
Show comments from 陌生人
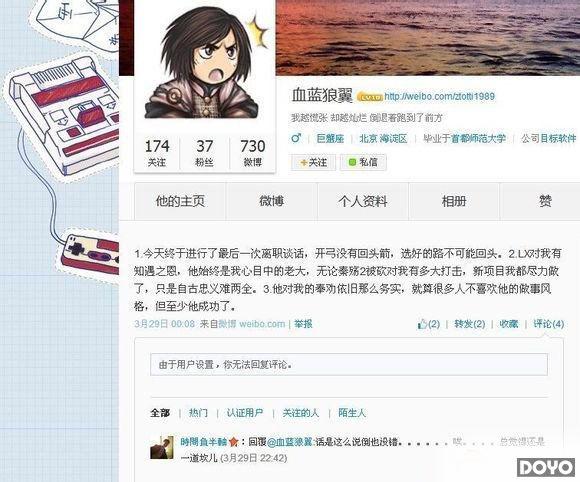(352, 412)
